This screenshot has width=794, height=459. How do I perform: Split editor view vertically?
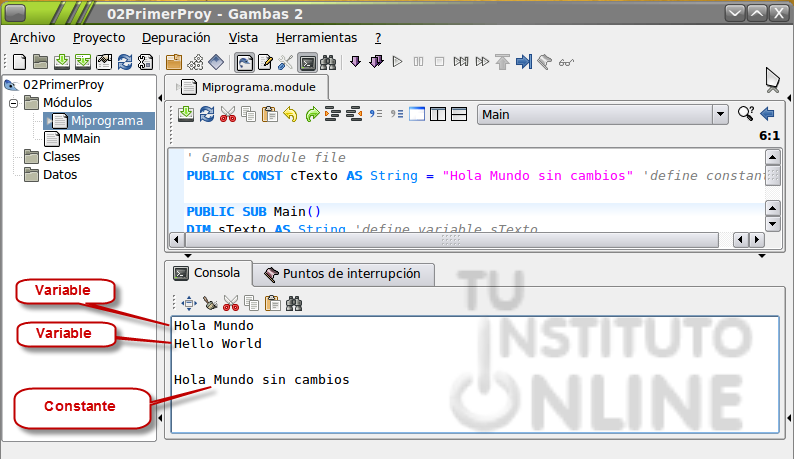438,114
